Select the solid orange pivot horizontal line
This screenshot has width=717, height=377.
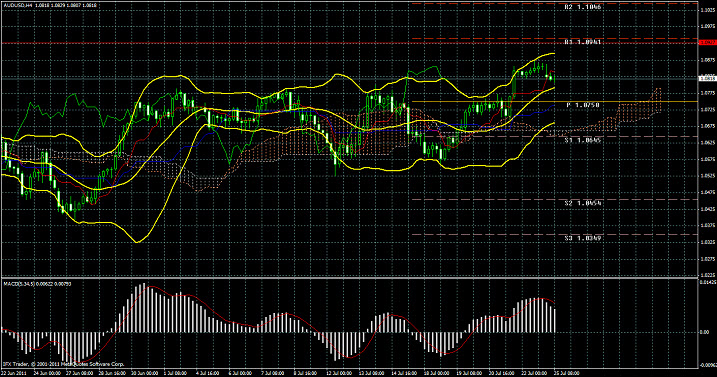pyautogui.click(x=555, y=102)
